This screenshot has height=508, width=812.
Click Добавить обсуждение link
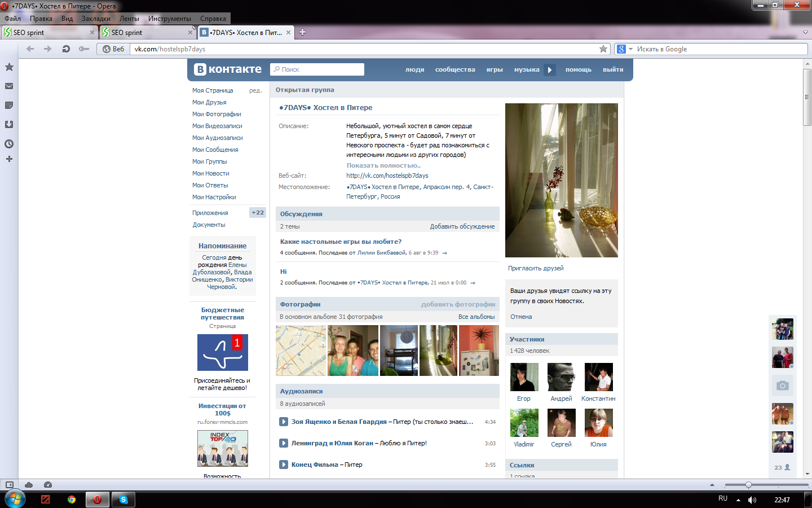tap(462, 226)
